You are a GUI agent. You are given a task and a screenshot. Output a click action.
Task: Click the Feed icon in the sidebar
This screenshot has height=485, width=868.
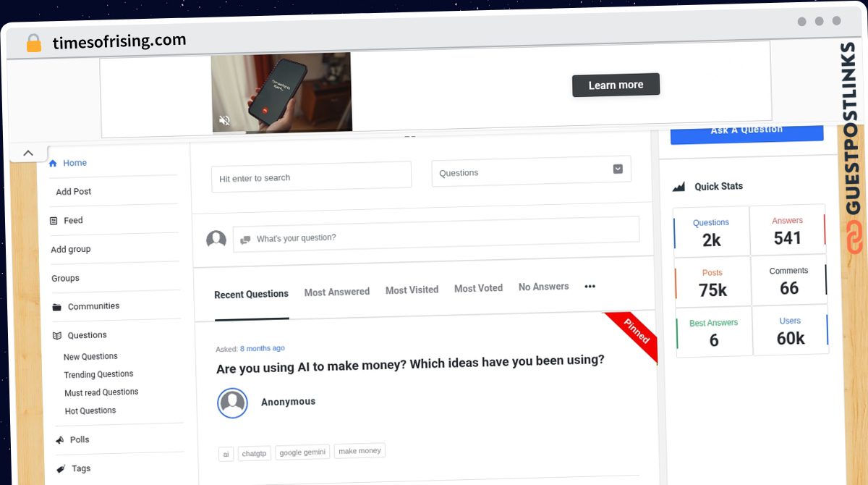tap(54, 221)
